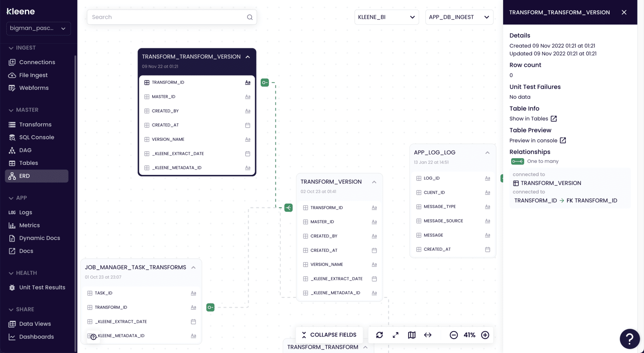Viewport: 644px width, 353px height.
Task: Toggle the minimap map icon
Action: pyautogui.click(x=412, y=335)
